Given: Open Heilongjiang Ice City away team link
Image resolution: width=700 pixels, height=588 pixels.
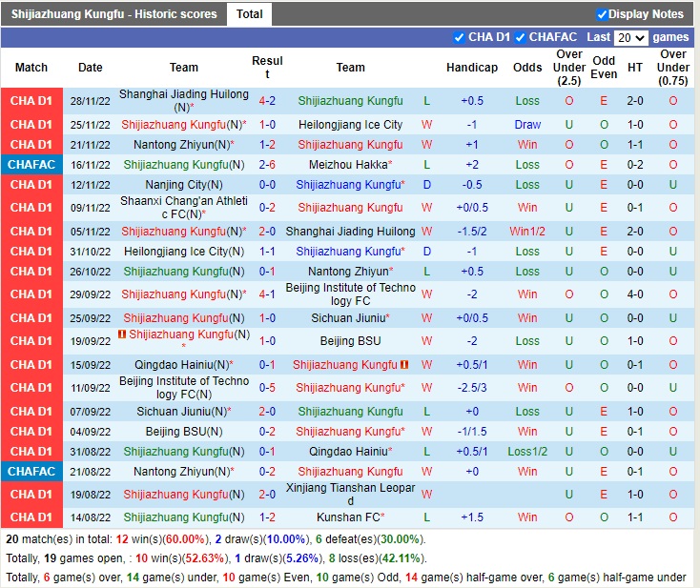Looking at the screenshot, I should [x=350, y=125].
